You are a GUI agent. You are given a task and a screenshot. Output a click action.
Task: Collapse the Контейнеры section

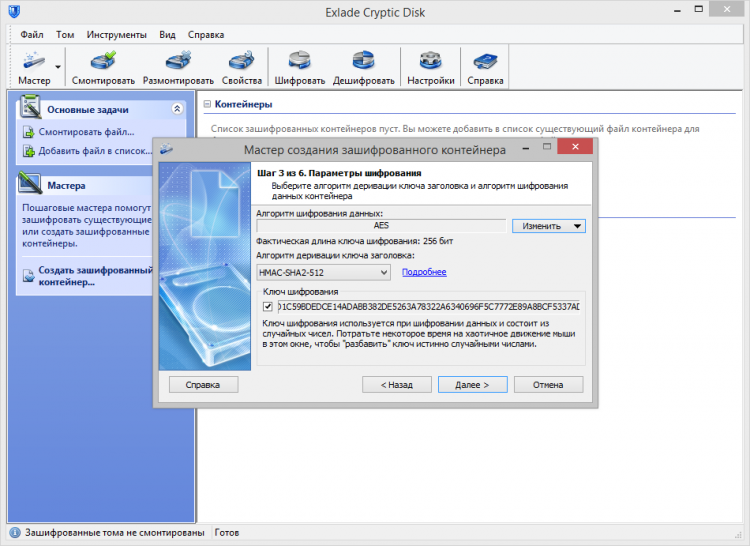(x=207, y=104)
